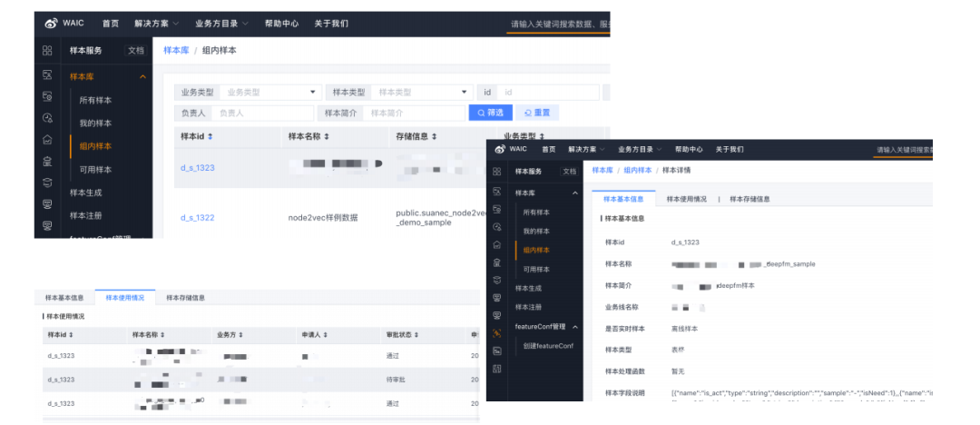Open 关于我们 in the detail window navbar

730,150
